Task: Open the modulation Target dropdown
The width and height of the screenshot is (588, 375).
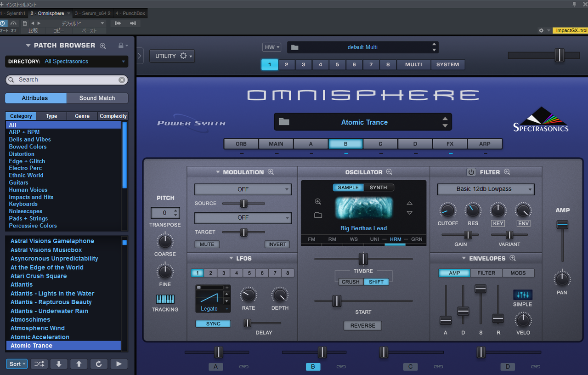Action: coord(243,217)
